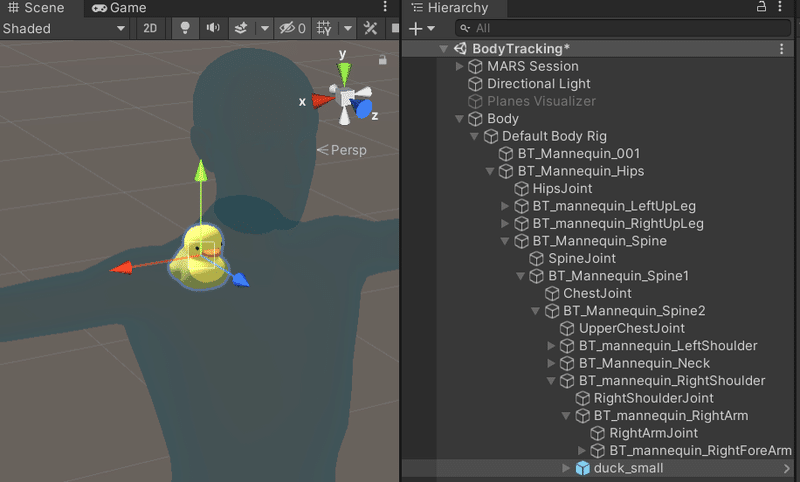Select ChestJoint object
The width and height of the screenshot is (800, 482).
[x=597, y=293]
